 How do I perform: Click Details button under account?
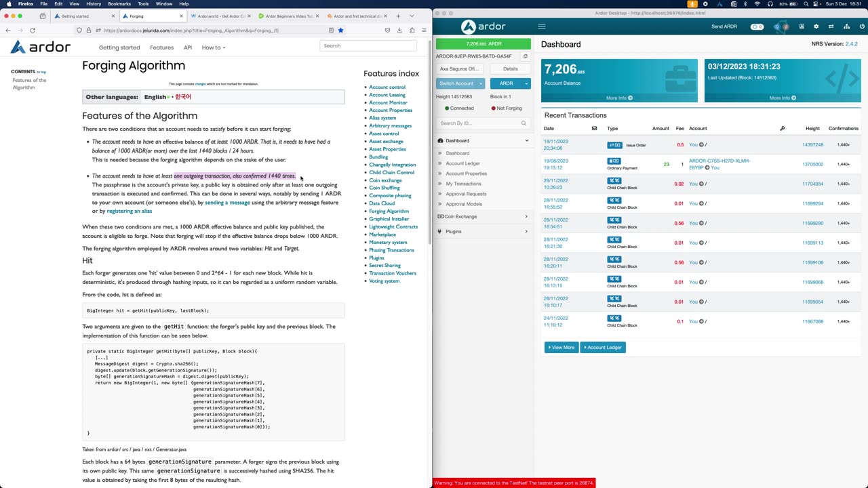click(x=511, y=68)
